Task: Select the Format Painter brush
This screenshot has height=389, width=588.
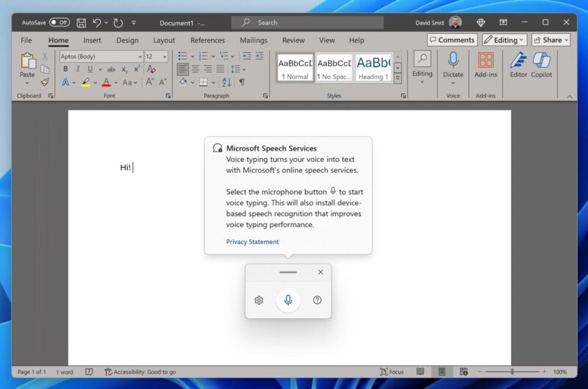Action: tap(45, 82)
